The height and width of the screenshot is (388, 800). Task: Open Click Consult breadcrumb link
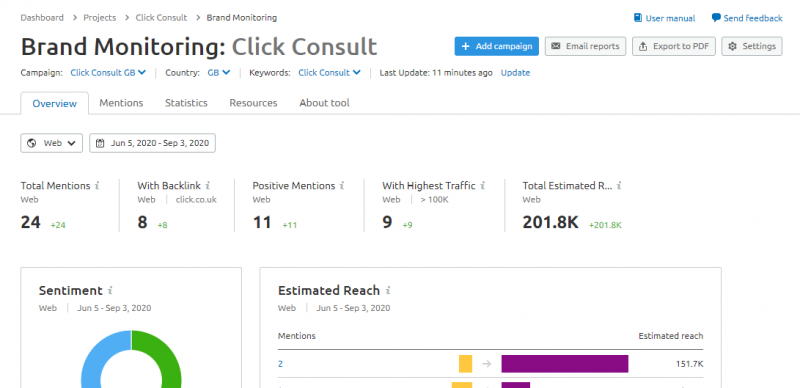(x=161, y=18)
